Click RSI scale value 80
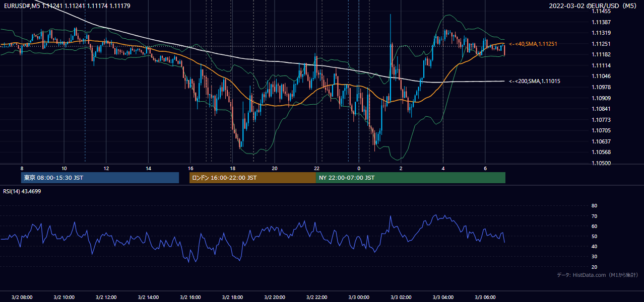The image size is (644, 302). point(594,206)
